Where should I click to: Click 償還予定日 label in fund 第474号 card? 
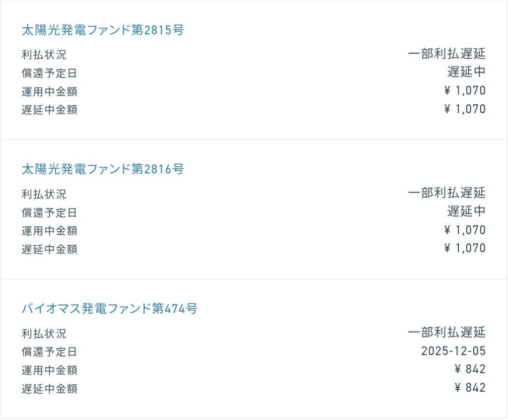(50, 352)
